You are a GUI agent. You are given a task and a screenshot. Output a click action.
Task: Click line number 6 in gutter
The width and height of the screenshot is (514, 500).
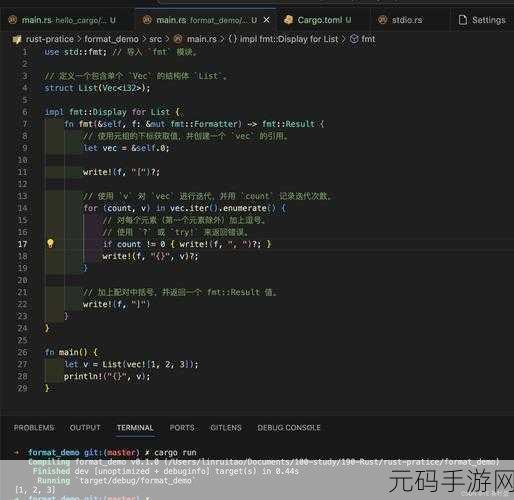(x=25, y=112)
